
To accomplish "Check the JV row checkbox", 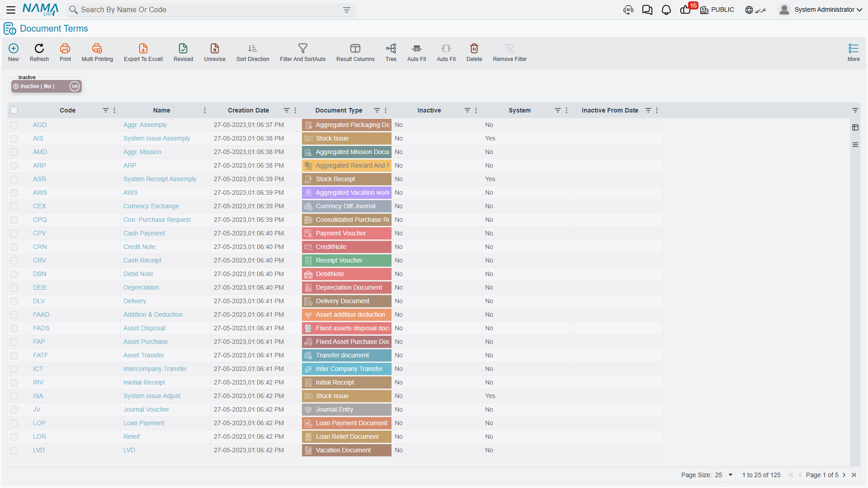I will click(x=14, y=410).
